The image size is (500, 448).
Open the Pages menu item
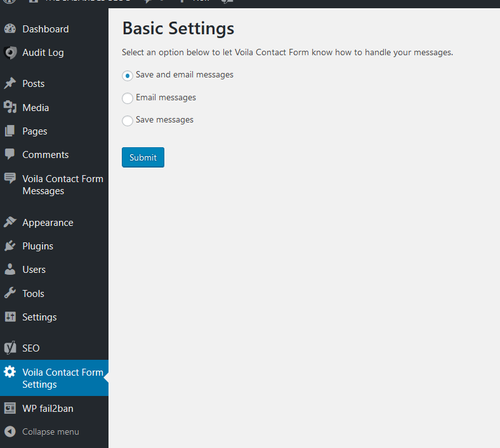34,131
